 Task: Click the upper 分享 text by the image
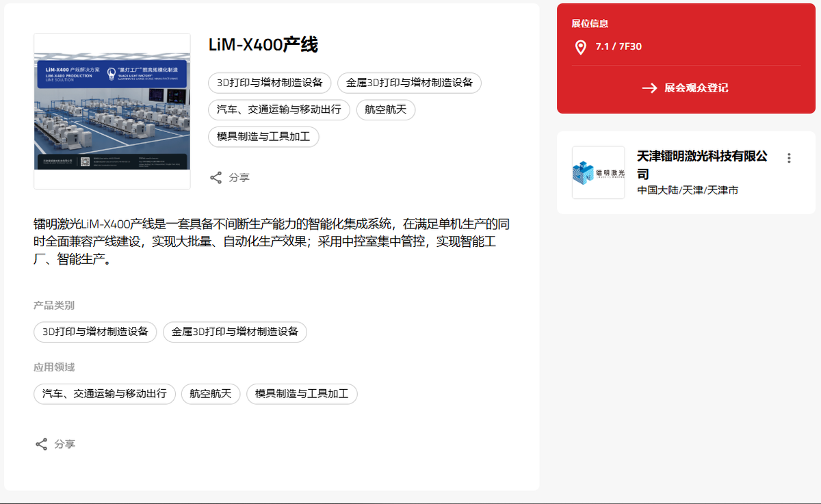(x=239, y=178)
